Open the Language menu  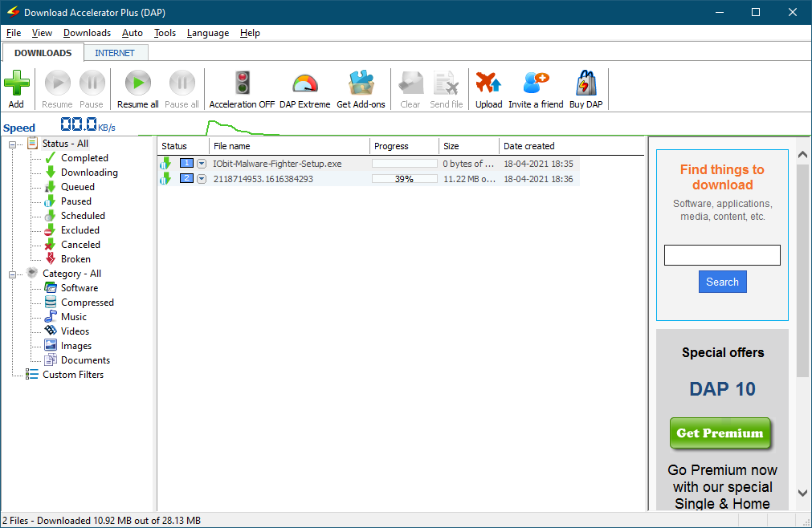point(208,33)
